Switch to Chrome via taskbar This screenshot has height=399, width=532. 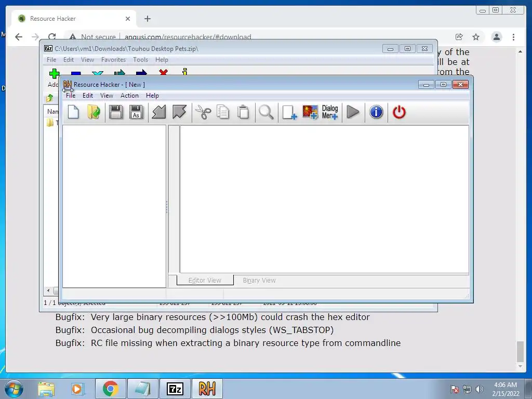click(x=111, y=389)
